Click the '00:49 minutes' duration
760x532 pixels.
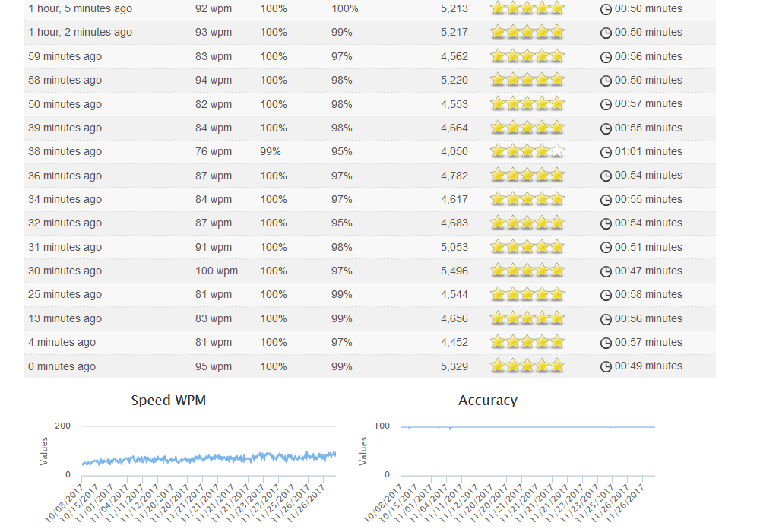tap(648, 366)
